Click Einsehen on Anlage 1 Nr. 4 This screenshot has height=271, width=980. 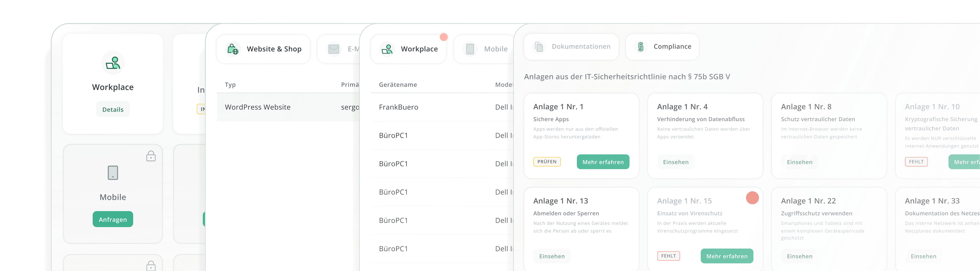676,162
